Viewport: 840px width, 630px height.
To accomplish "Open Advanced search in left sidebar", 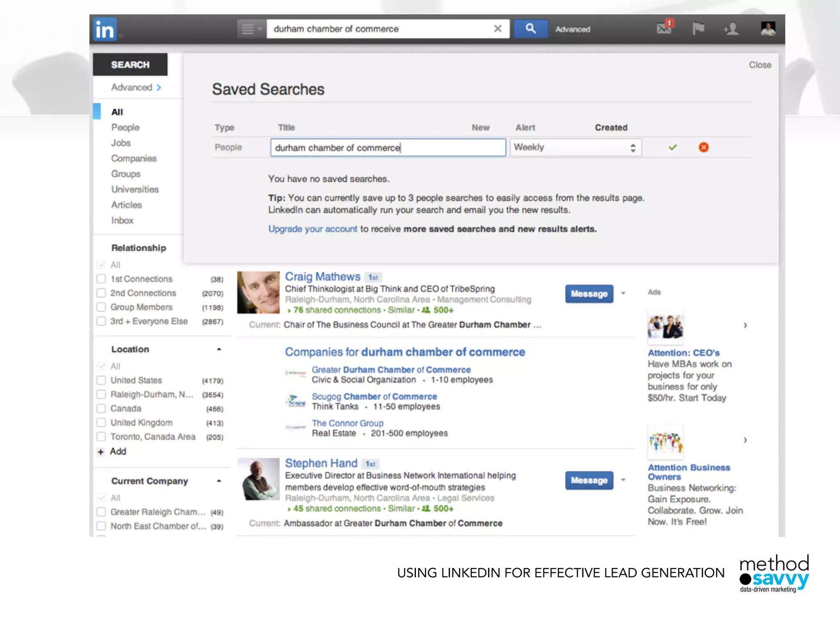I will click(x=136, y=87).
